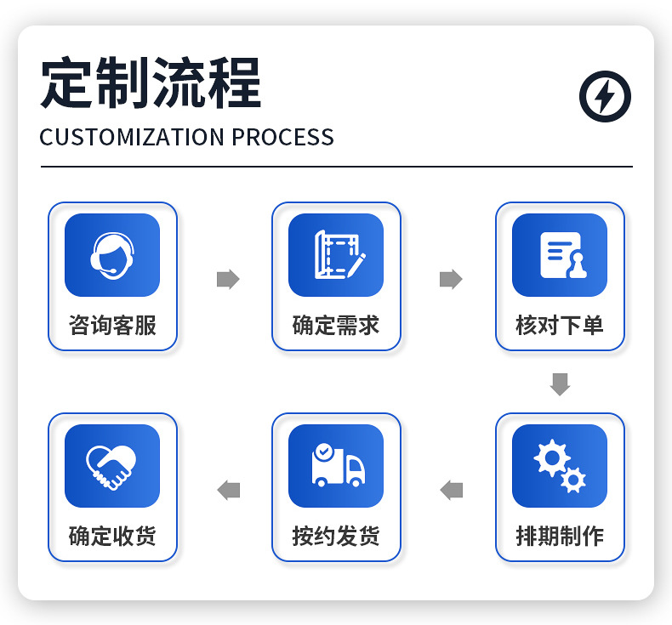Select the heart handshake receipt icon
This screenshot has width=672, height=625.
(x=112, y=466)
